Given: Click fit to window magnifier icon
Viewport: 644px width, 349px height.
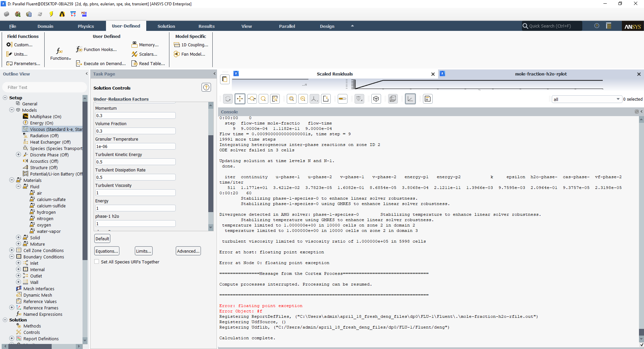Looking at the screenshot, I should (x=291, y=99).
